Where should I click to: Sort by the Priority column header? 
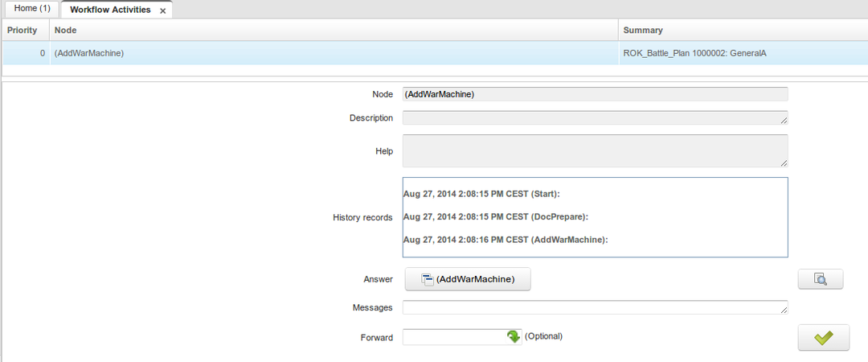point(23,30)
